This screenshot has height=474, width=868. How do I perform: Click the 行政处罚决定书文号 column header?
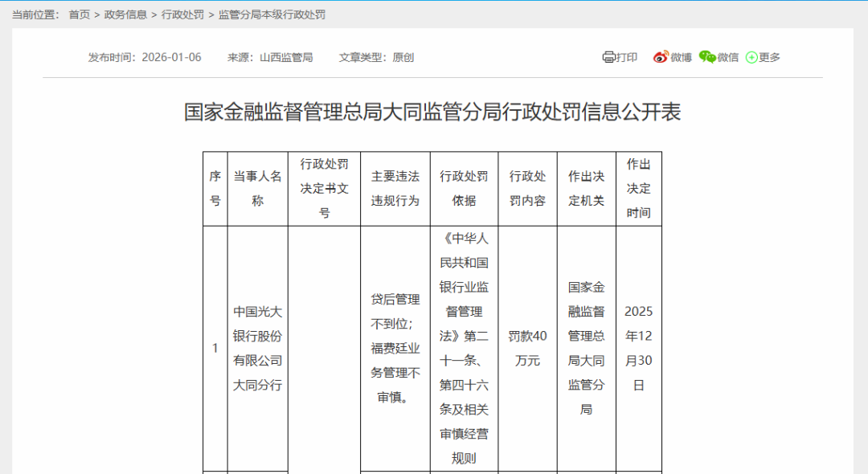tap(324, 189)
